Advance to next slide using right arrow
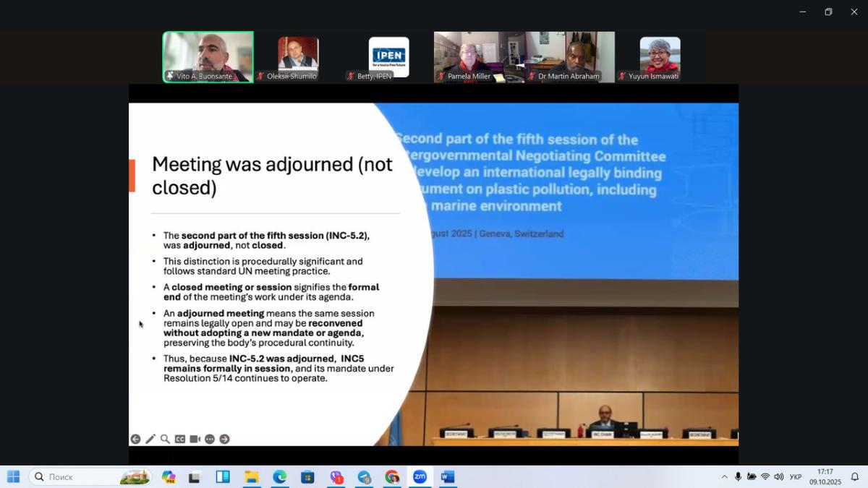The image size is (868, 488). 224,439
